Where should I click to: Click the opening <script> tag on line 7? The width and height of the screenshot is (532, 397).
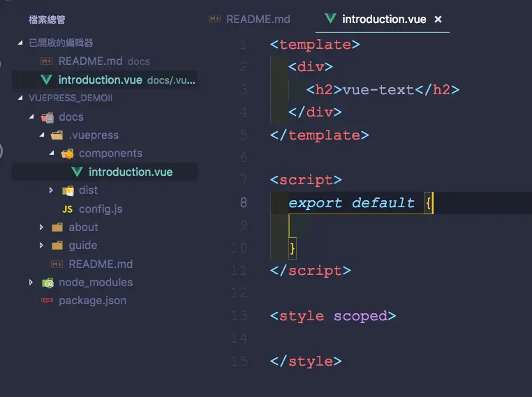[x=306, y=180]
